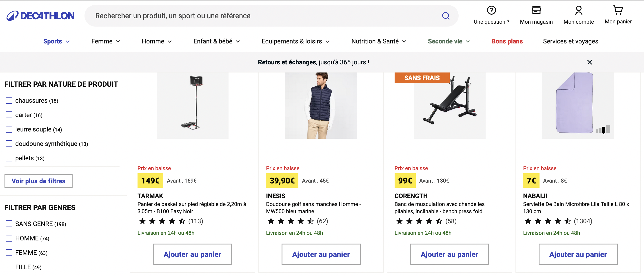The height and width of the screenshot is (276, 644).
Task: Open the Mon magasin store icon
Action: pyautogui.click(x=536, y=10)
